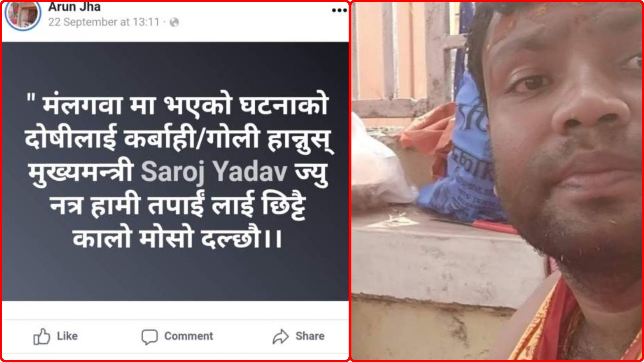The image size is (644, 362).
Task: Open Arun Jha's profile picture
Action: 23,14
